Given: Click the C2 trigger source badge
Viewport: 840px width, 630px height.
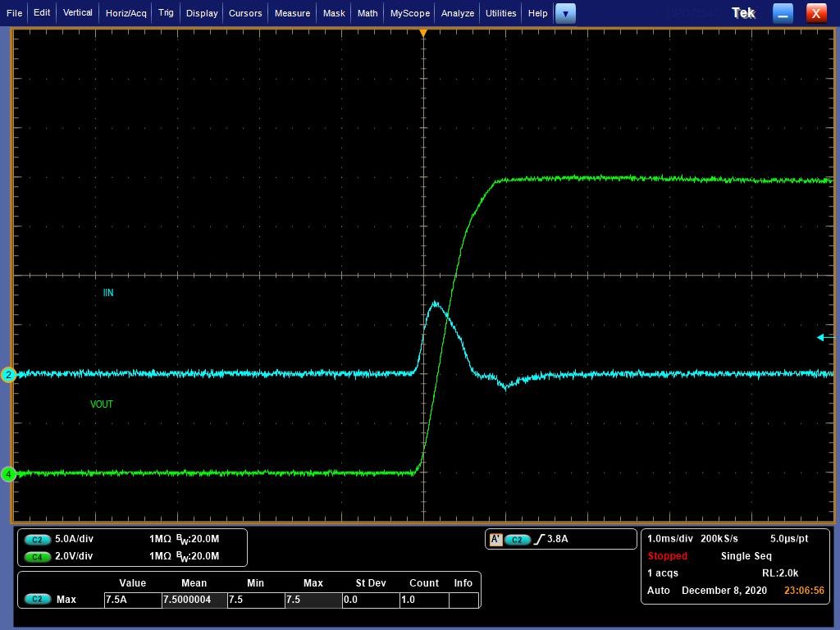Looking at the screenshot, I should (518, 540).
